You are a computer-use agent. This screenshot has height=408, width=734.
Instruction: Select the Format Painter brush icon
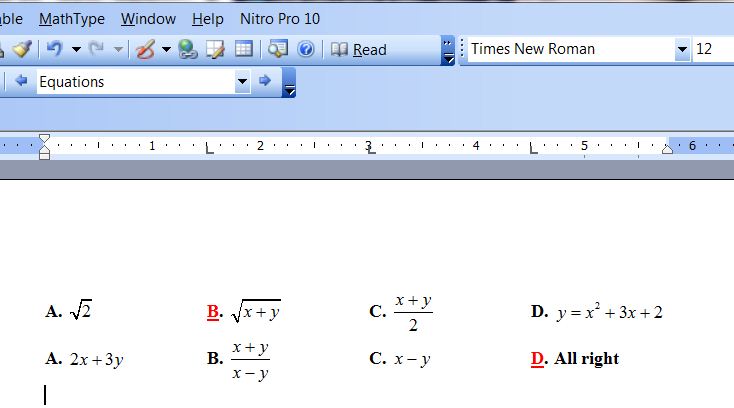[22, 49]
